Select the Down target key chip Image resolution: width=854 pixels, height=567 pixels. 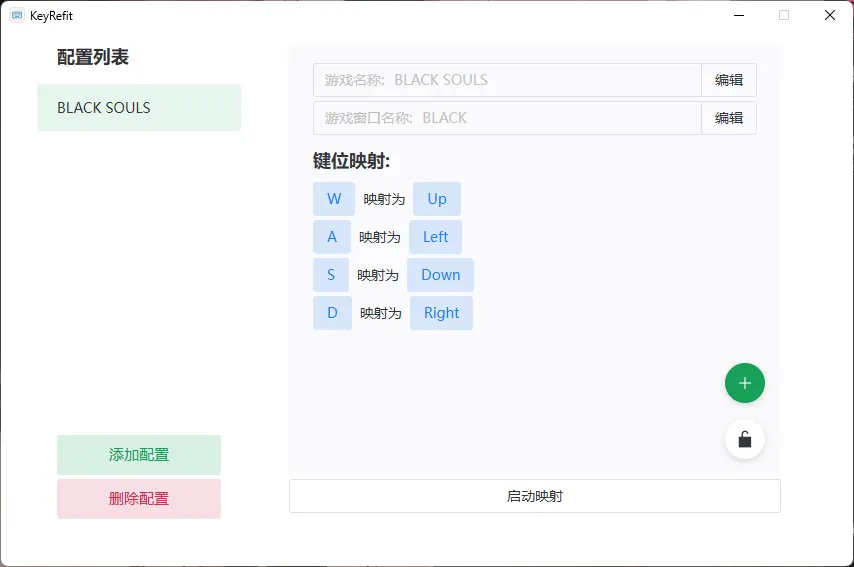point(440,275)
